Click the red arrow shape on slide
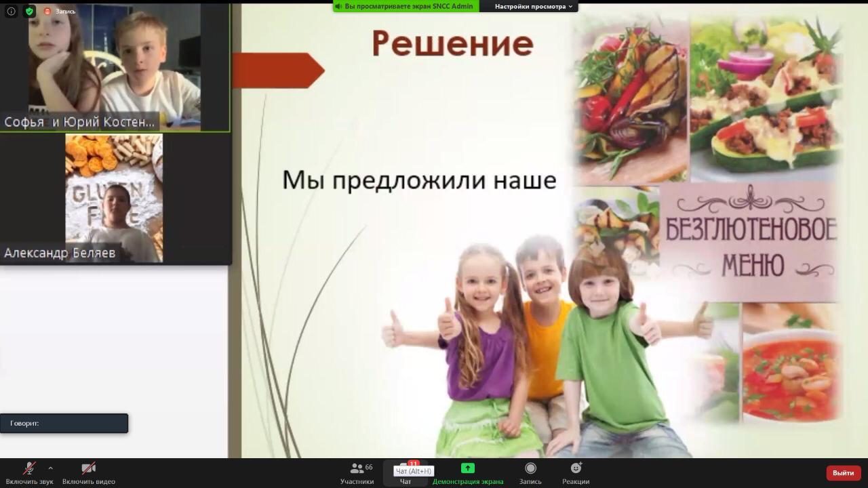868x488 pixels. coord(277,70)
